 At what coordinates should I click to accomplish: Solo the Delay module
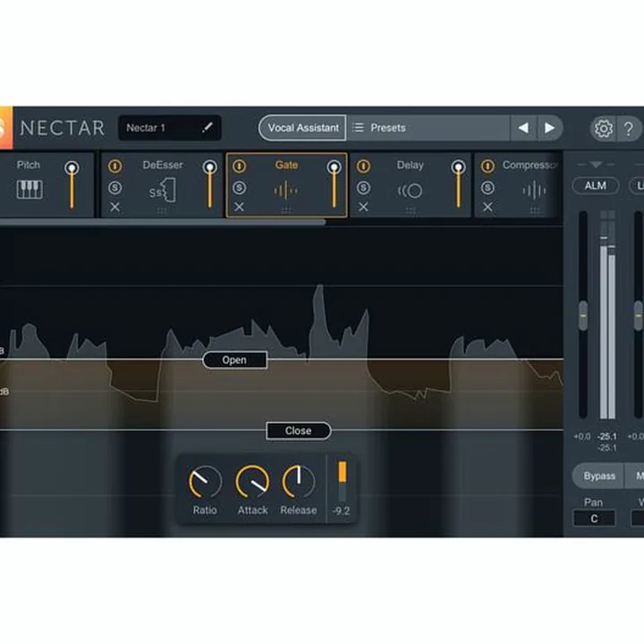[363, 188]
